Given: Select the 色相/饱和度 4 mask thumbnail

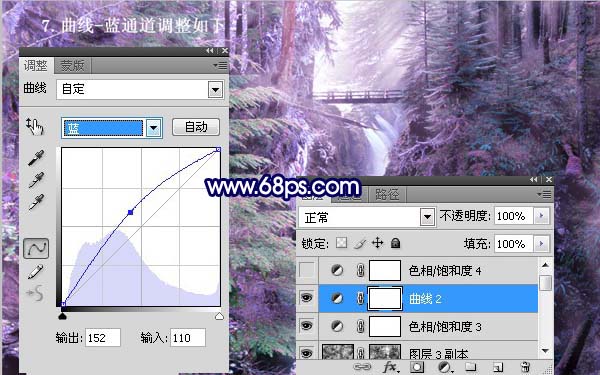Looking at the screenshot, I should [385, 271].
